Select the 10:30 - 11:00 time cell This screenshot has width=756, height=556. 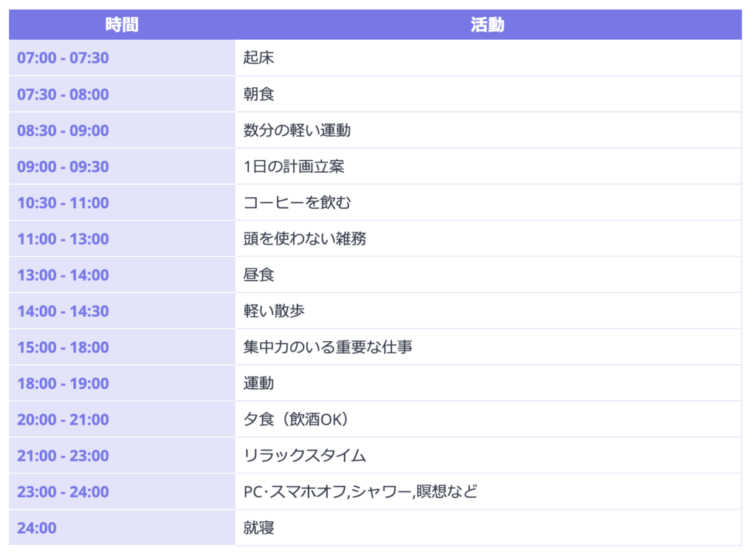pos(63,203)
